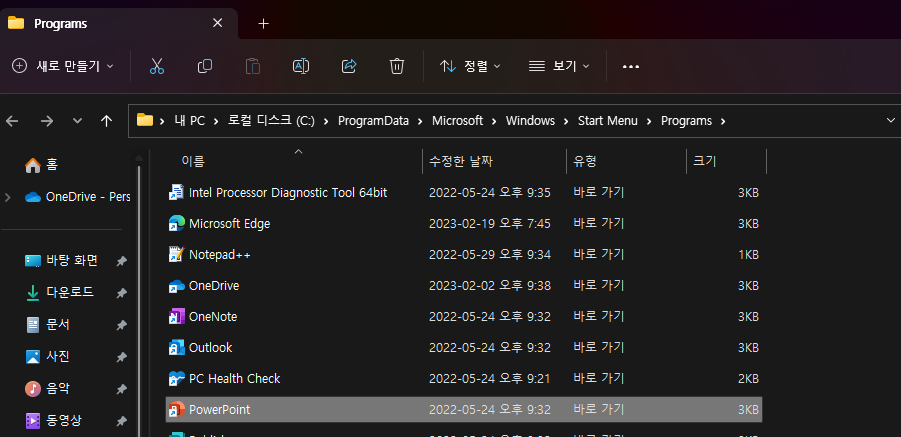The width and height of the screenshot is (901, 437).
Task: Click pin icon next to 음악
Action: (x=121, y=389)
